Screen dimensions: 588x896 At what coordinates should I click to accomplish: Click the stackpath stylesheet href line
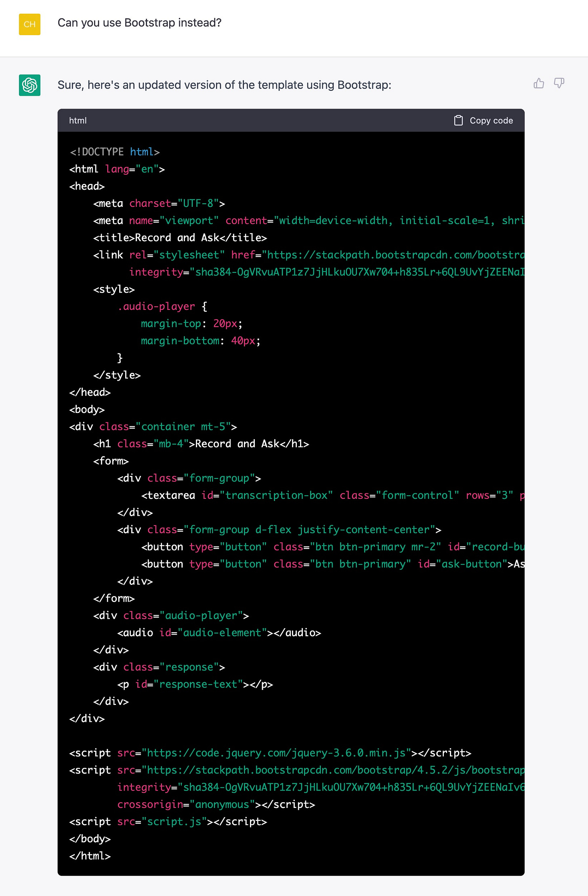point(309,255)
